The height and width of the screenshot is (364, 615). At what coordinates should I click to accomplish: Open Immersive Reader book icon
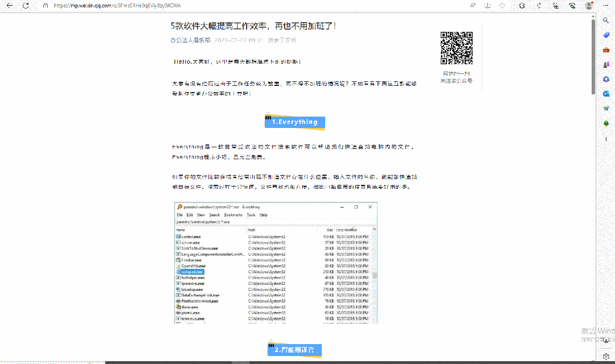[x=487, y=6]
